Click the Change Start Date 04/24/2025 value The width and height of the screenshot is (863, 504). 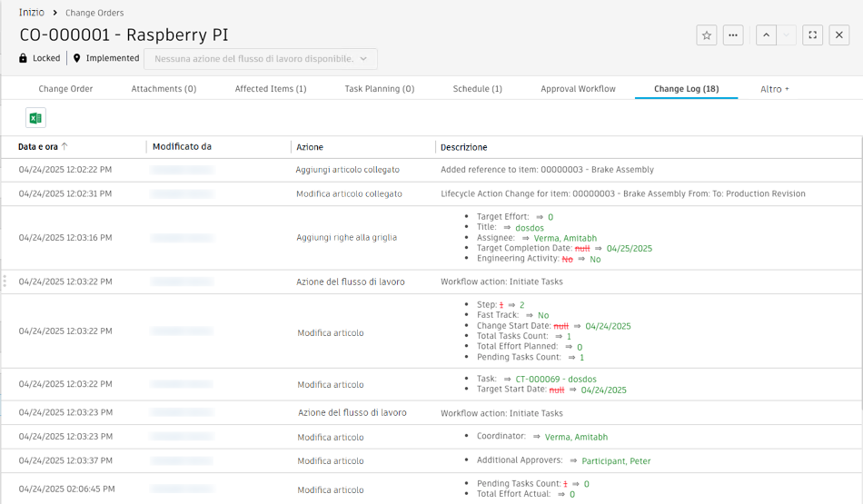click(x=608, y=326)
